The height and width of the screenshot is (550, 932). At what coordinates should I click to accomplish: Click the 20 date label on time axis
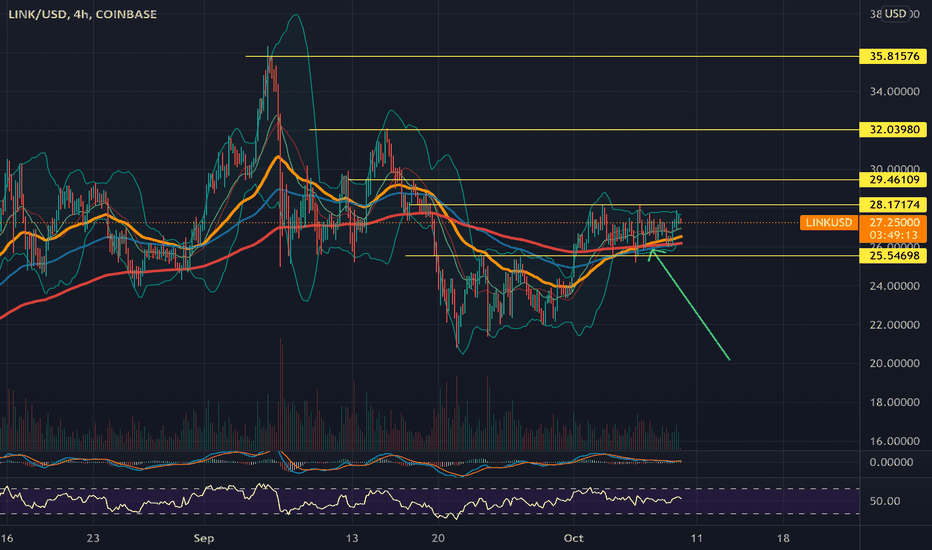tap(438, 538)
